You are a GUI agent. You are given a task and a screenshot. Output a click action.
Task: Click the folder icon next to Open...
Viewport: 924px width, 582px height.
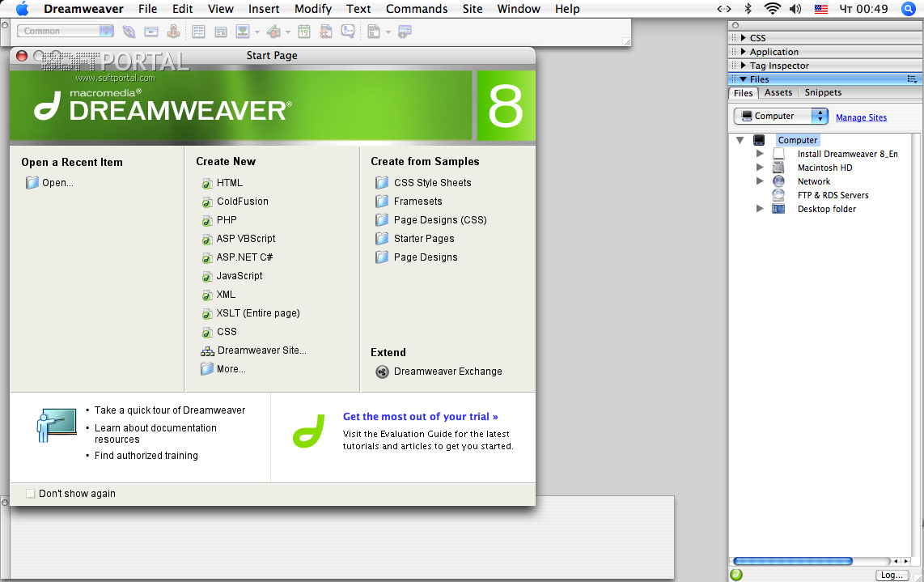(32, 183)
